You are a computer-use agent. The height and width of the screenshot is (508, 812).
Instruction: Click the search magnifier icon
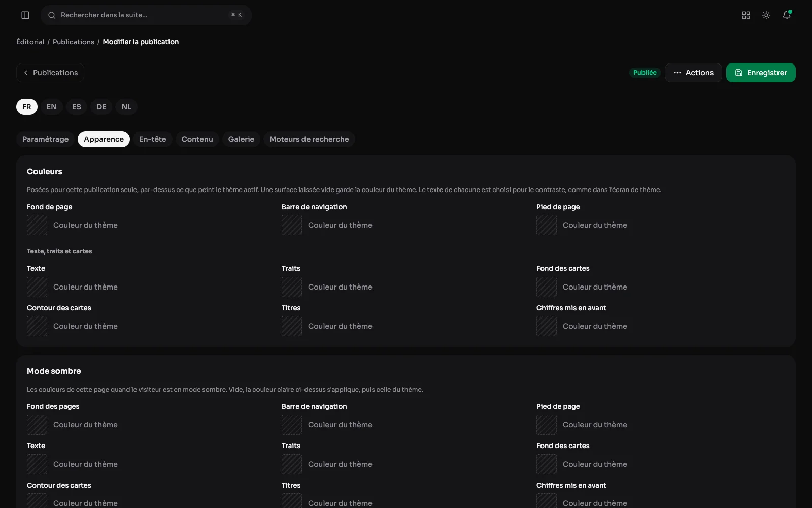tap(52, 15)
